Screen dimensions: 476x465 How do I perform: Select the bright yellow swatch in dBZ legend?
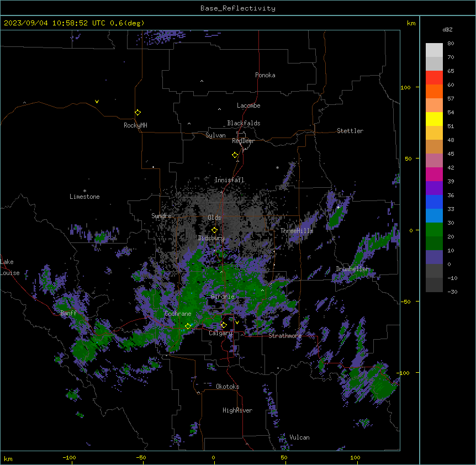pos(434,119)
